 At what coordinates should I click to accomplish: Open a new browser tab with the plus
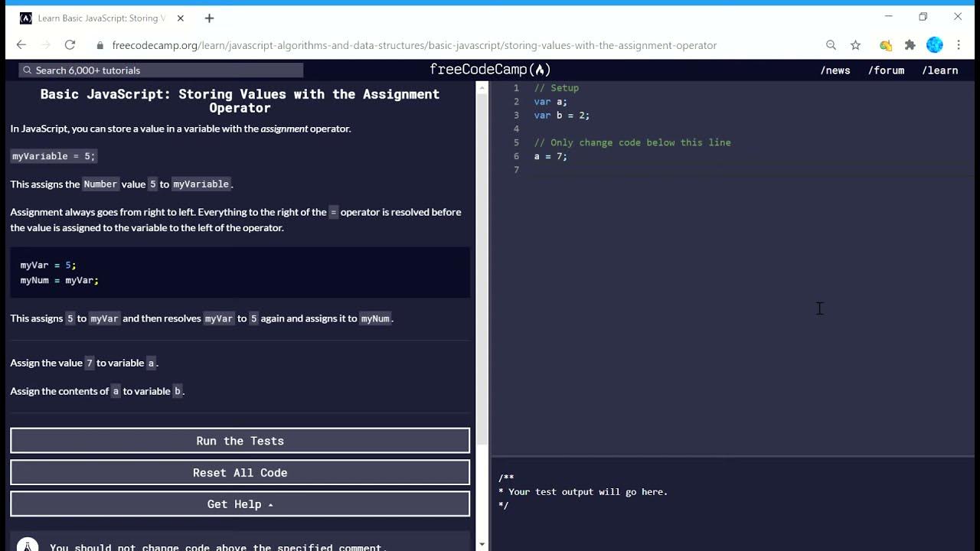(209, 18)
